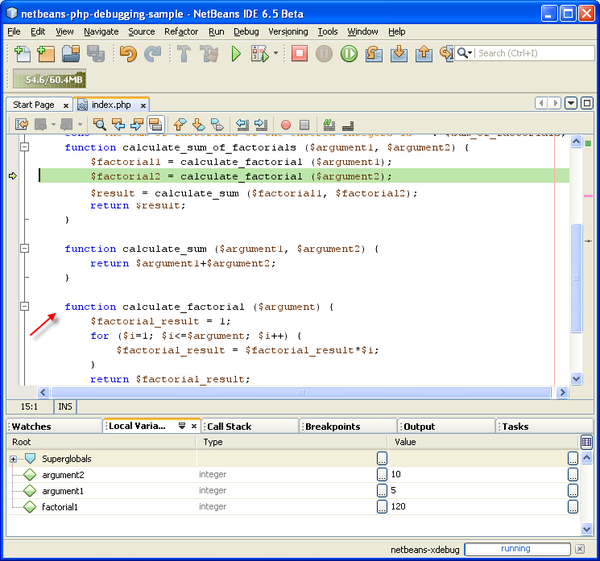Screen dimensions: 600x561
Task: Expand the Superglobals tree node
Action: (14, 458)
